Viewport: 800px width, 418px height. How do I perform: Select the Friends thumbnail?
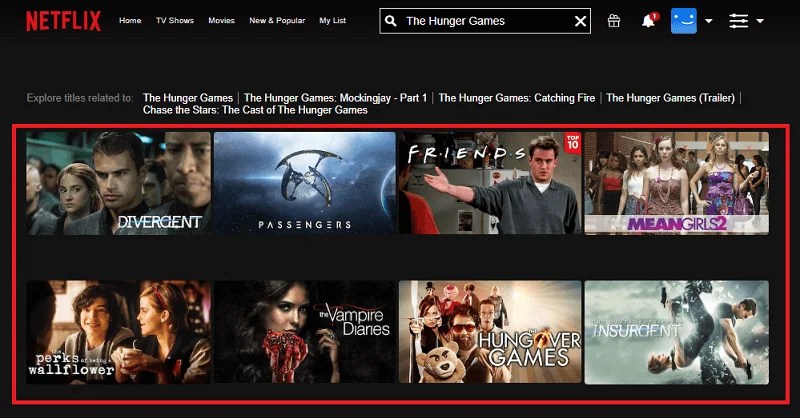(490, 183)
